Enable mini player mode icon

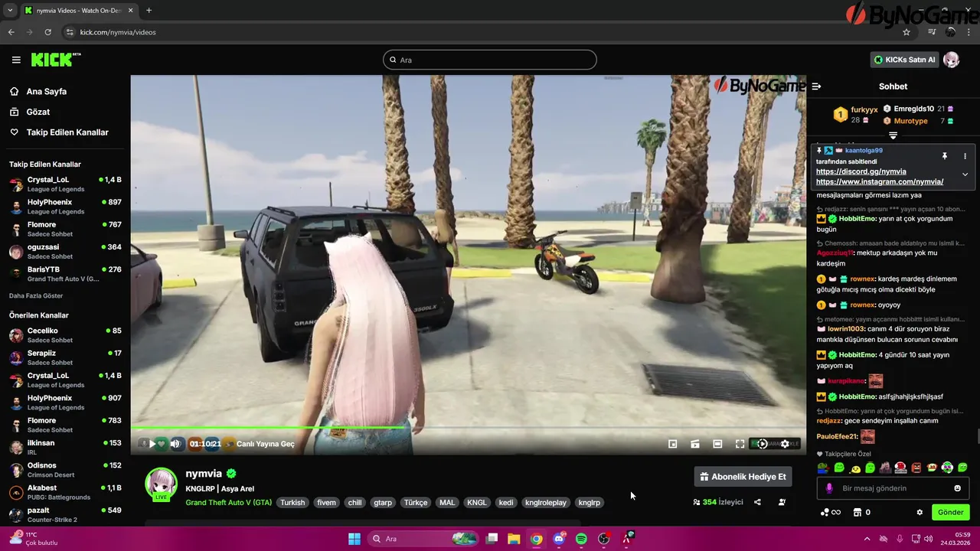[x=672, y=444]
